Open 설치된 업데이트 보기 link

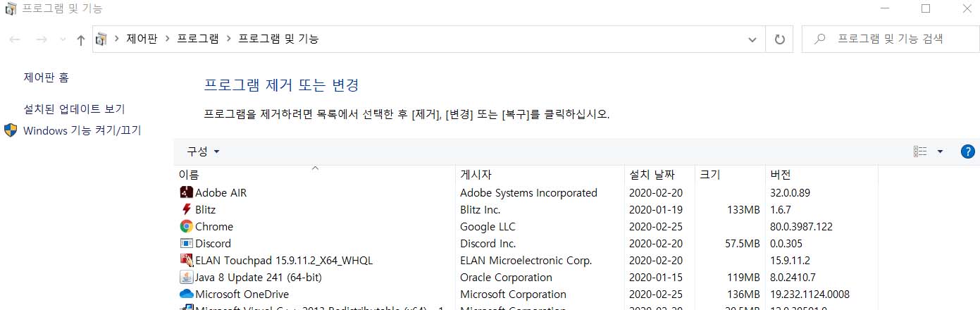pyautogui.click(x=74, y=109)
